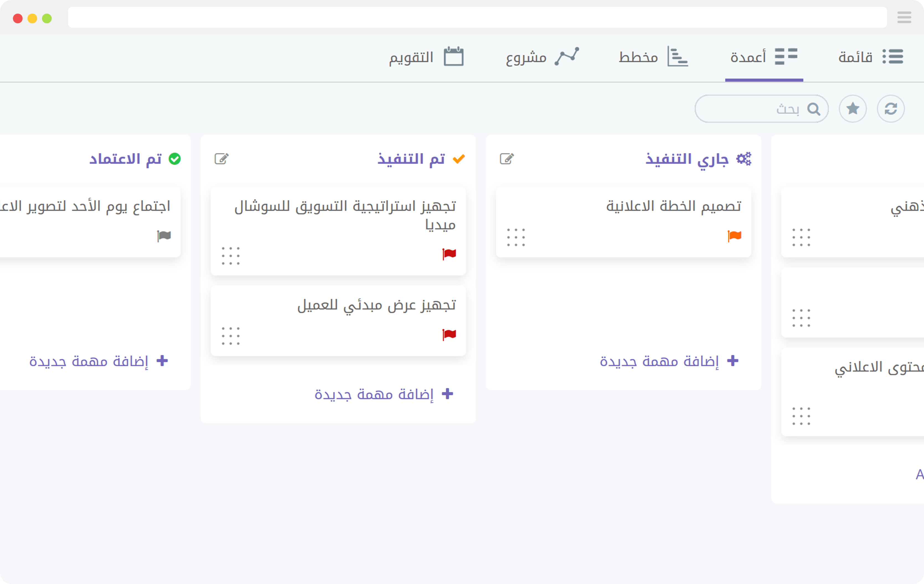Viewport: 924px width, 584px height.
Task: Open the browser hamburger menu
Action: click(x=904, y=17)
